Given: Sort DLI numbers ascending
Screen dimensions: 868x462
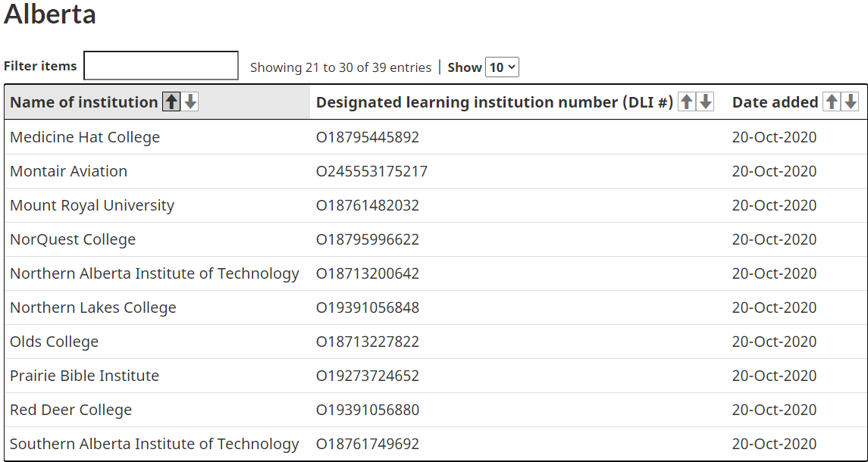Looking at the screenshot, I should click(x=686, y=101).
